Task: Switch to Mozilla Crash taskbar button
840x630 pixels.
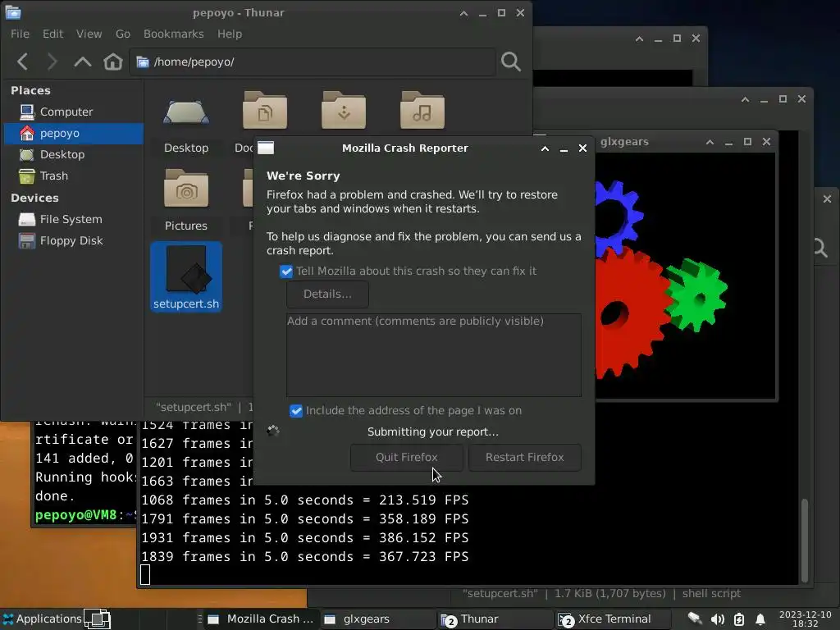Action: click(x=262, y=619)
